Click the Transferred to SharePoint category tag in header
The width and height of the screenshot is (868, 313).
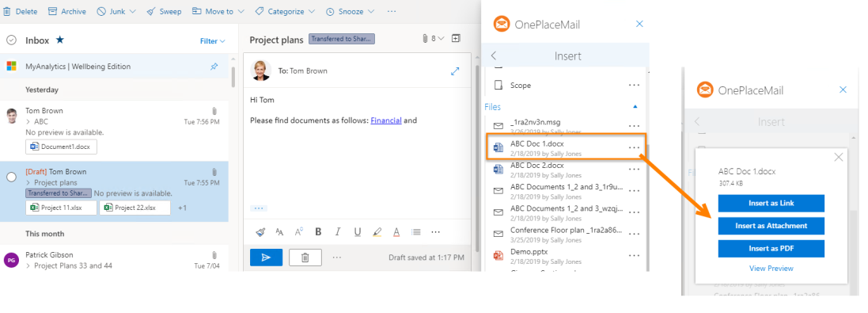click(x=342, y=39)
